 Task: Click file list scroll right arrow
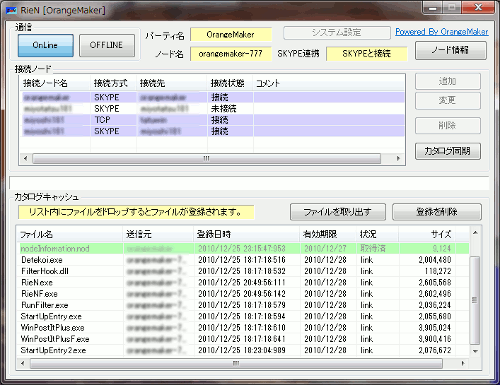coord(463,363)
